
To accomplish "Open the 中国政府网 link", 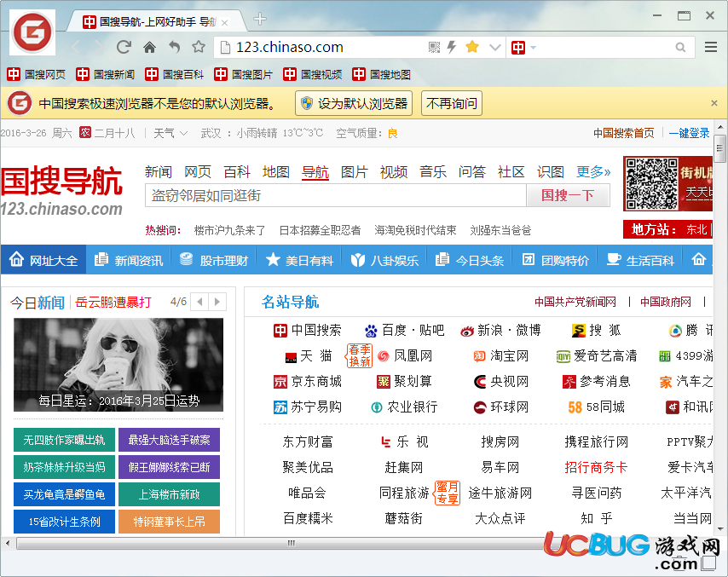I will click(x=665, y=303).
